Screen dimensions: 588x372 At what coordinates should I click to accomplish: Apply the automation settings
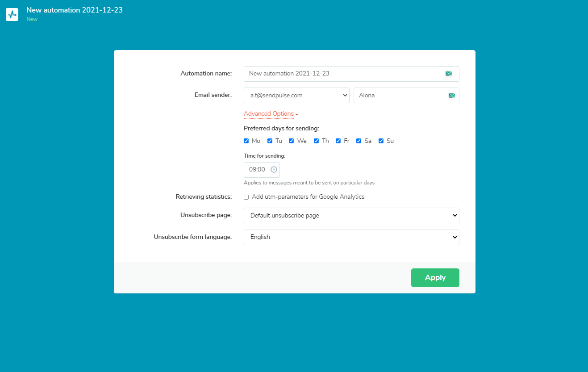click(435, 277)
